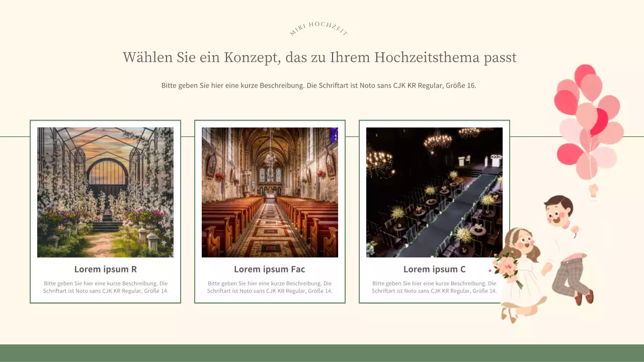
Task: Click the description text under the title
Action: [318, 85]
